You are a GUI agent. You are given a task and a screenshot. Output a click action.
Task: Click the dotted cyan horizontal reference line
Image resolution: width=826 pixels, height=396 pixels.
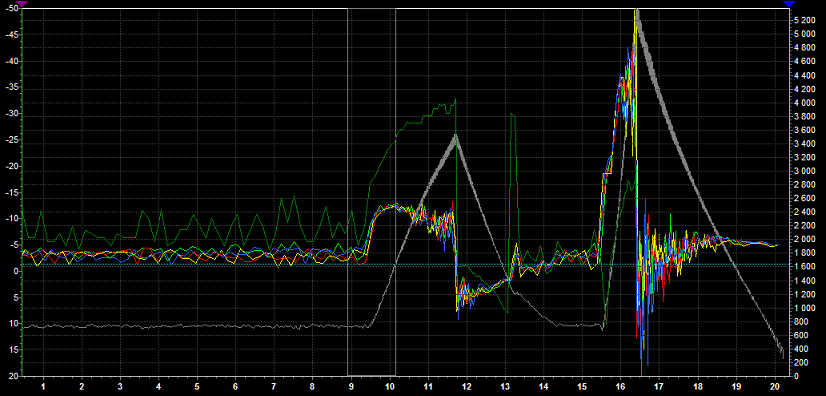coord(406,264)
